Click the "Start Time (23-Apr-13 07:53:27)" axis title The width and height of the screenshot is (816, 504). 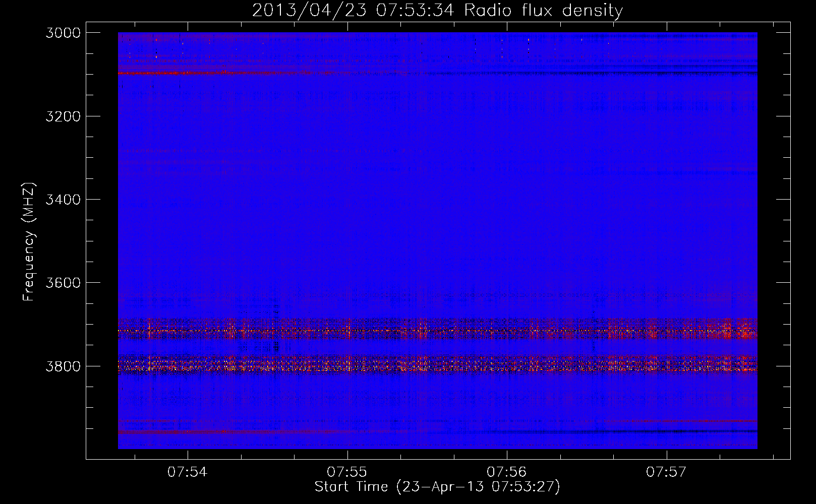tap(437, 487)
